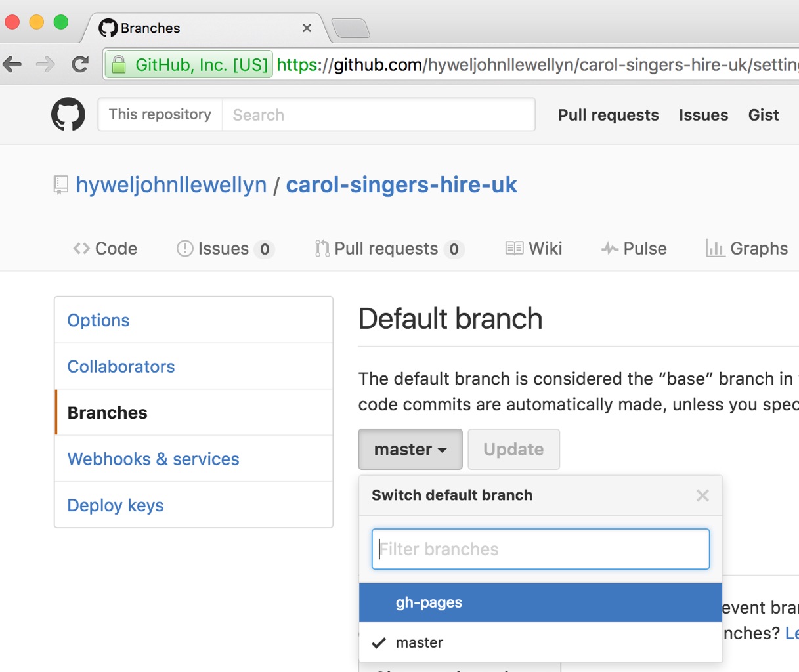Viewport: 799px width, 672px height.
Task: Open the Pulse tab
Action: point(634,249)
